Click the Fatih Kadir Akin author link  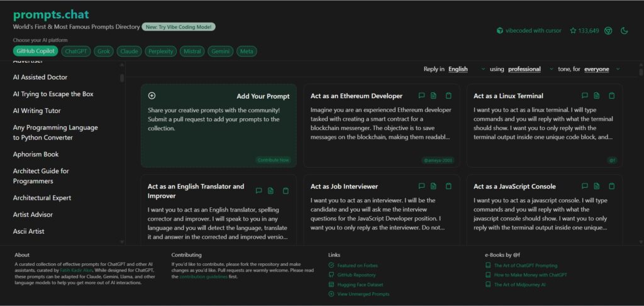[76, 270]
